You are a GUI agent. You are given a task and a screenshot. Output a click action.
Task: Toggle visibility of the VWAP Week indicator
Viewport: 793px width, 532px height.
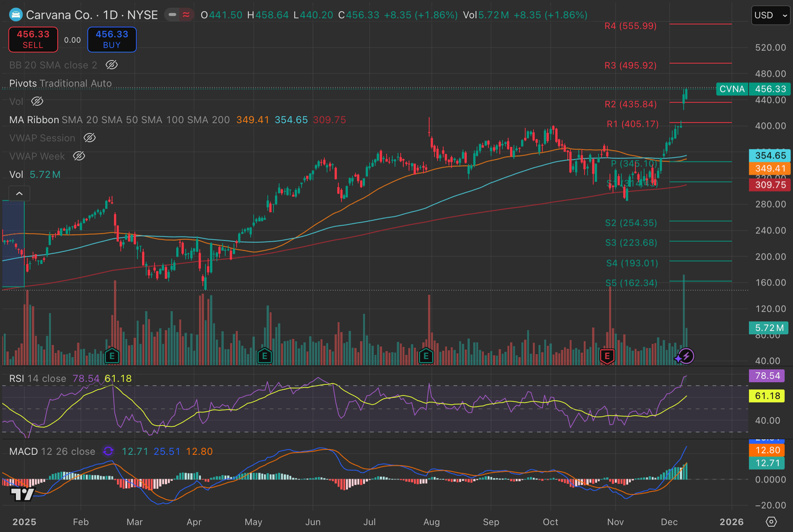[x=79, y=156]
